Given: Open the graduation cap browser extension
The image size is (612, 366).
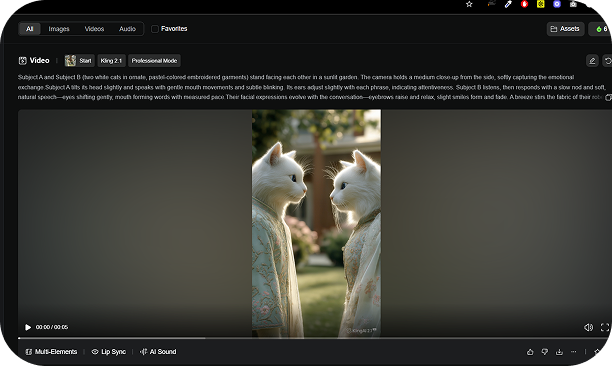Looking at the screenshot, I should coord(491,4).
